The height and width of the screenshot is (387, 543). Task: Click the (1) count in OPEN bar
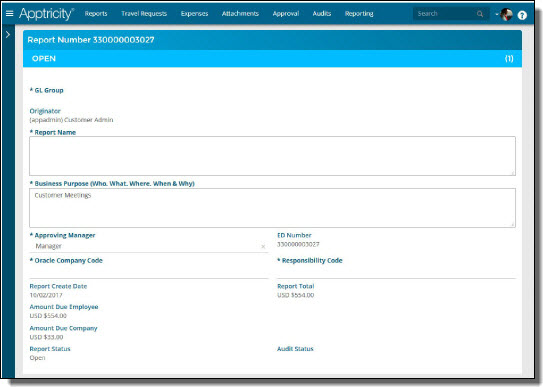(x=509, y=58)
